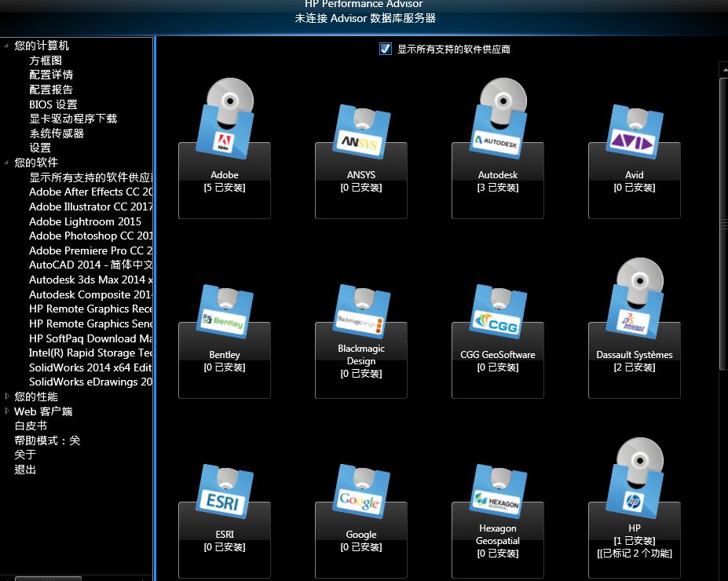728x581 pixels.
Task: Select Adobe Photoshop CC entry
Action: click(90, 236)
